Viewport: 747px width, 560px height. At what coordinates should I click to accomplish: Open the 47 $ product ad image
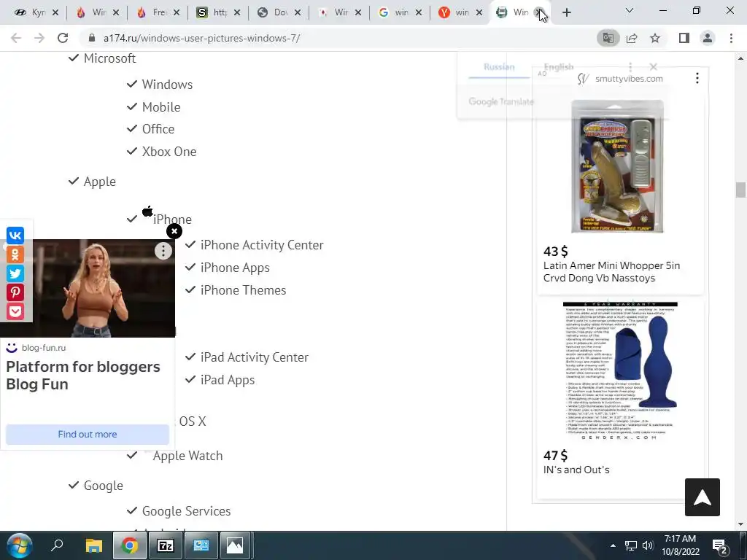point(620,370)
